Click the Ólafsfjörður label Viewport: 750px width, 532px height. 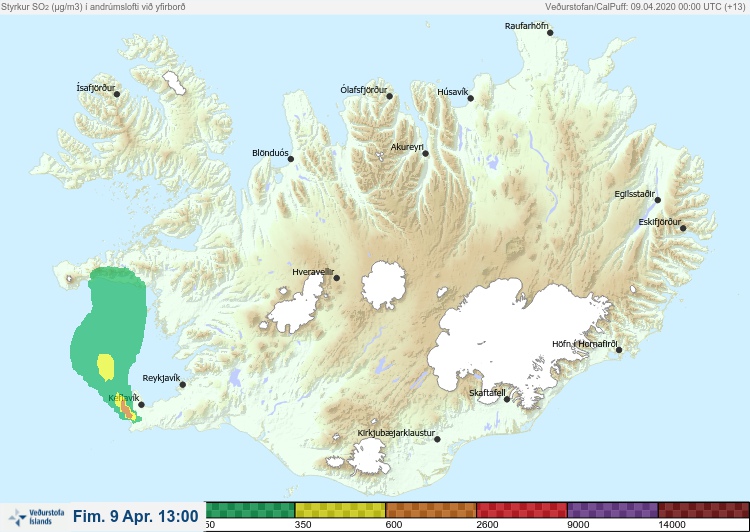point(364,90)
